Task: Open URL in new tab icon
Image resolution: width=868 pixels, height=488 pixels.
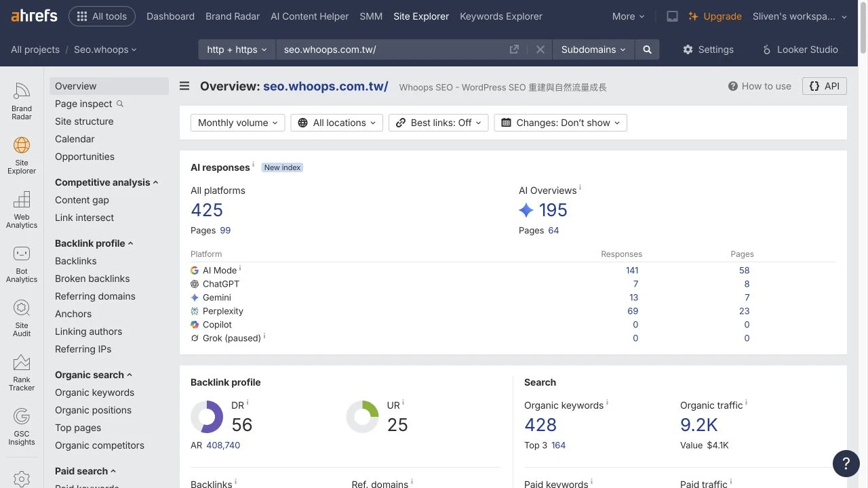Action: pos(514,49)
